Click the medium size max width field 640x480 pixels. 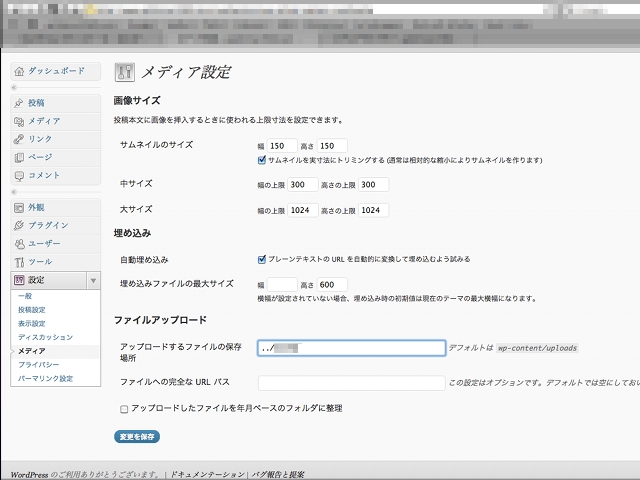point(303,184)
